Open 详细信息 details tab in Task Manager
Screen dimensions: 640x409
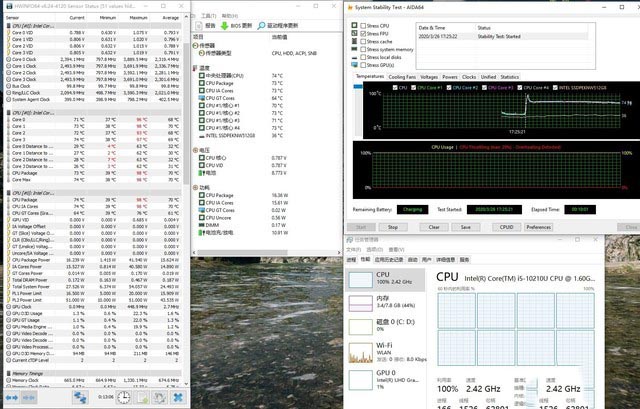click(446, 260)
